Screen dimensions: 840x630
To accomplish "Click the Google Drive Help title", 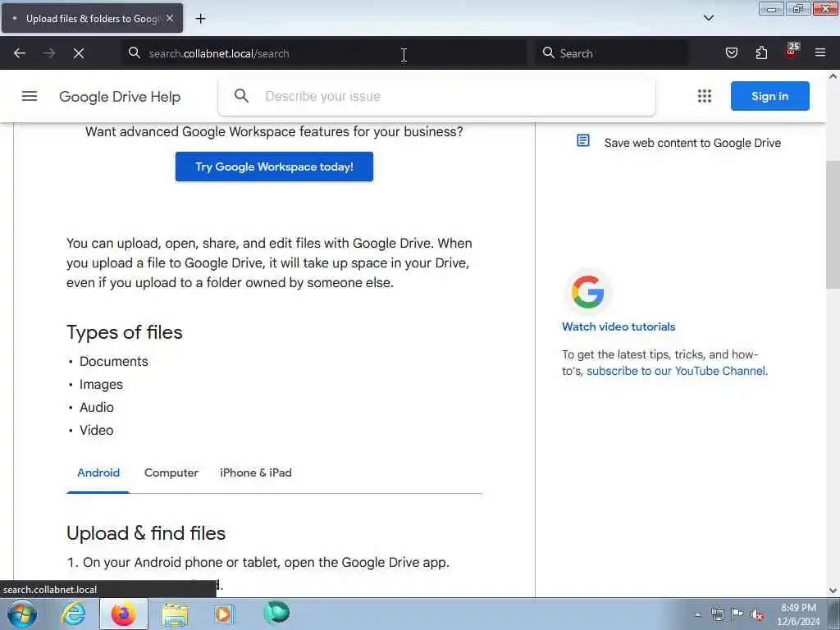I will point(120,97).
